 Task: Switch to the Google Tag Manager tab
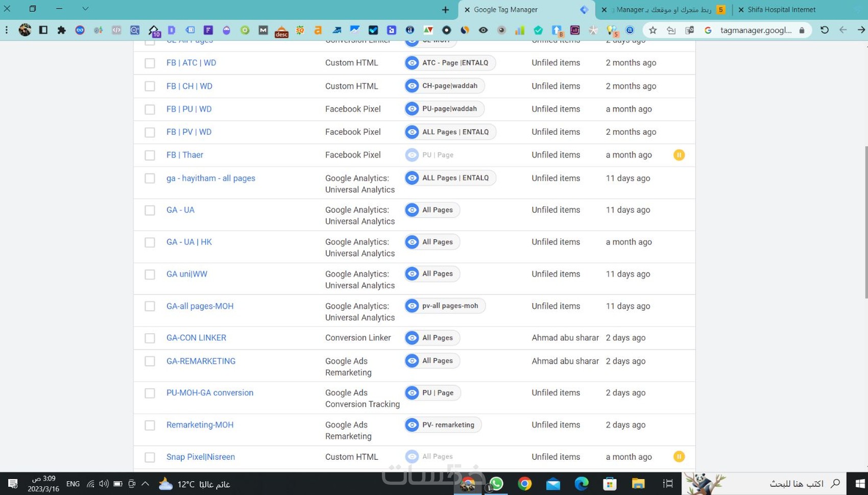pyautogui.click(x=525, y=10)
